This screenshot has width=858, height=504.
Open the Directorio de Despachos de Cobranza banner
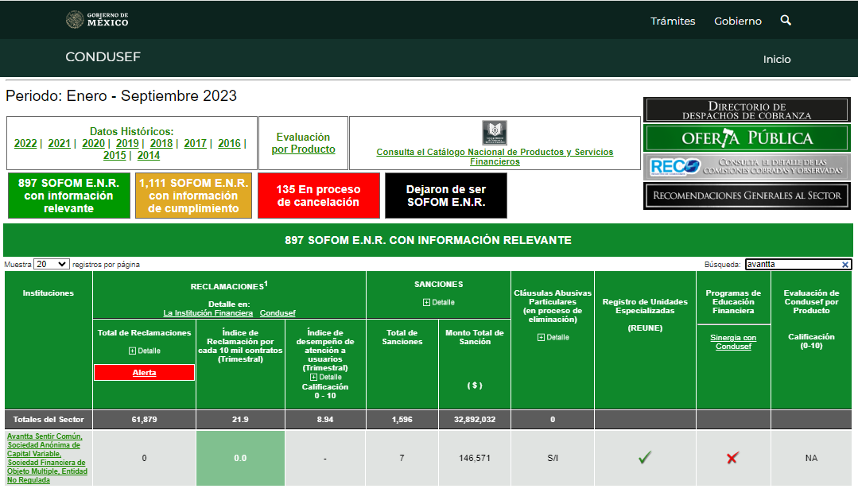[747, 110]
